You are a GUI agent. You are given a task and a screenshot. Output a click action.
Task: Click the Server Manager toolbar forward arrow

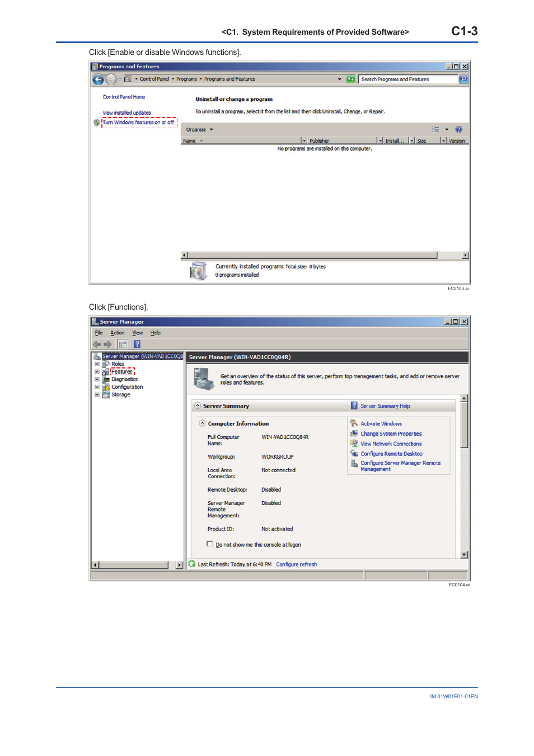[108, 344]
